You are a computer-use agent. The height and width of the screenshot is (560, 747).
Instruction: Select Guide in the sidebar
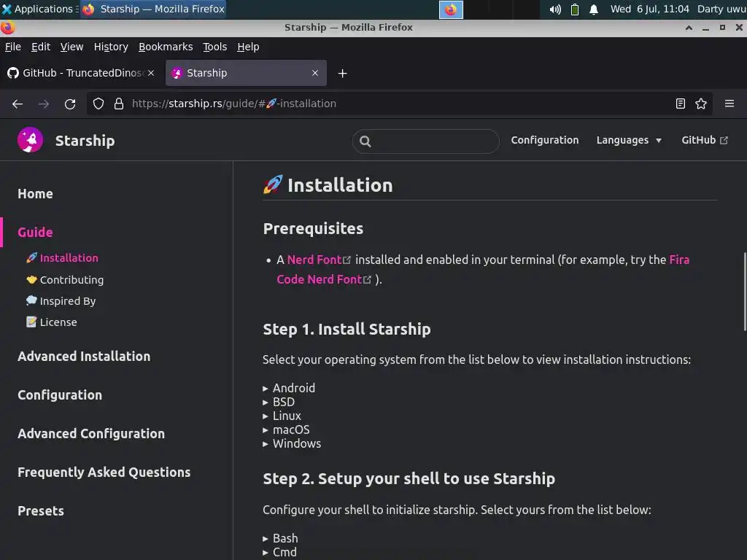coord(35,233)
